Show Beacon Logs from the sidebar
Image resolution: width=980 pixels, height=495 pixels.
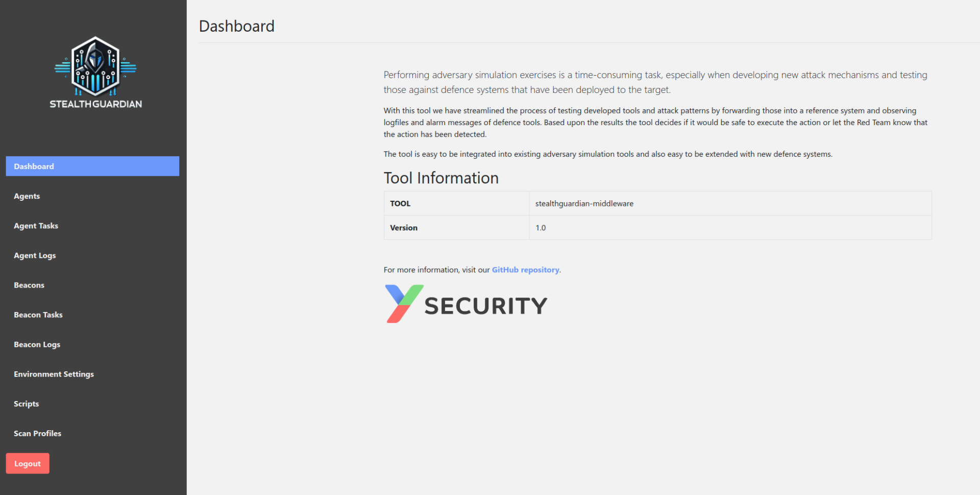click(x=37, y=344)
